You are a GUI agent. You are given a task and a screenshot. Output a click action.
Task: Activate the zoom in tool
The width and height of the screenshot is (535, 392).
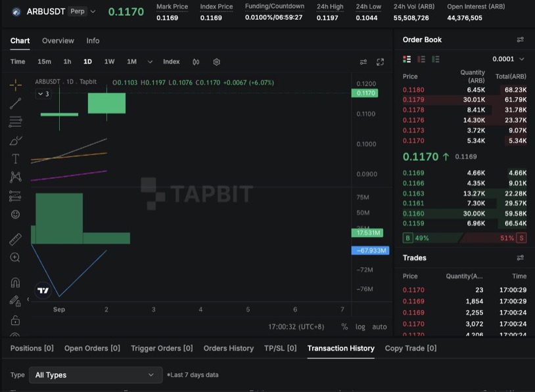click(15, 257)
